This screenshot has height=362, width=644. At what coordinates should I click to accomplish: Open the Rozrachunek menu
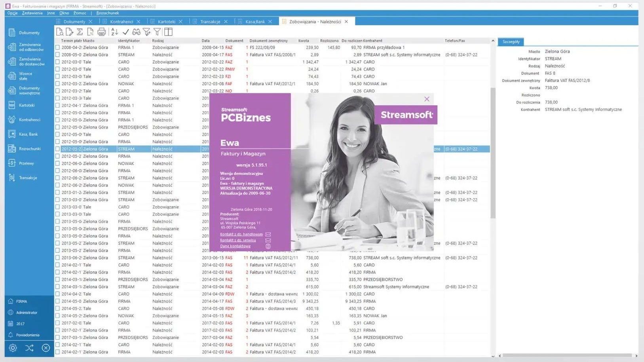(x=108, y=13)
